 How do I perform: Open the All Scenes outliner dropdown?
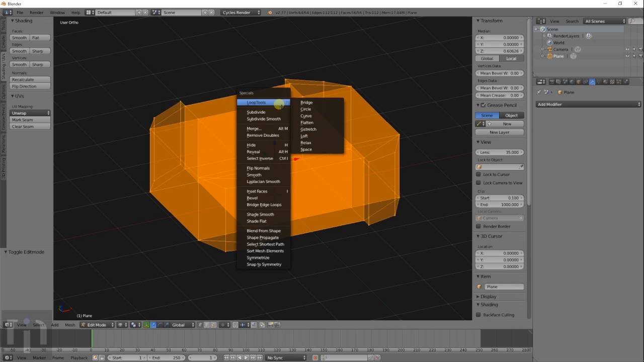(x=604, y=21)
